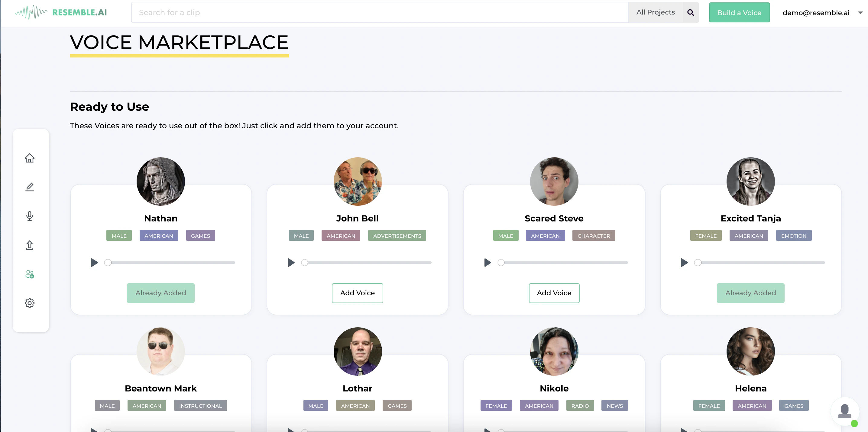Scrub Excited Tanja's audio progress slider
The image size is (868, 432).
[x=698, y=262]
